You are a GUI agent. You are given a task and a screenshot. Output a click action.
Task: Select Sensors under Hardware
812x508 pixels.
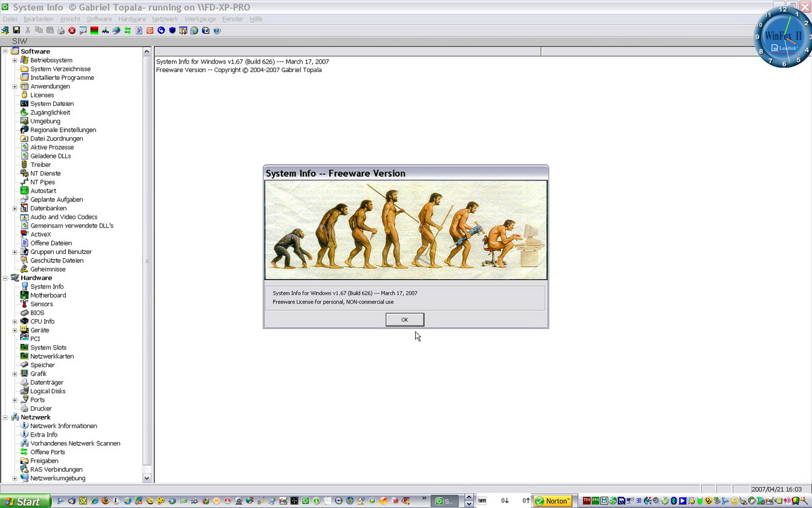[42, 304]
